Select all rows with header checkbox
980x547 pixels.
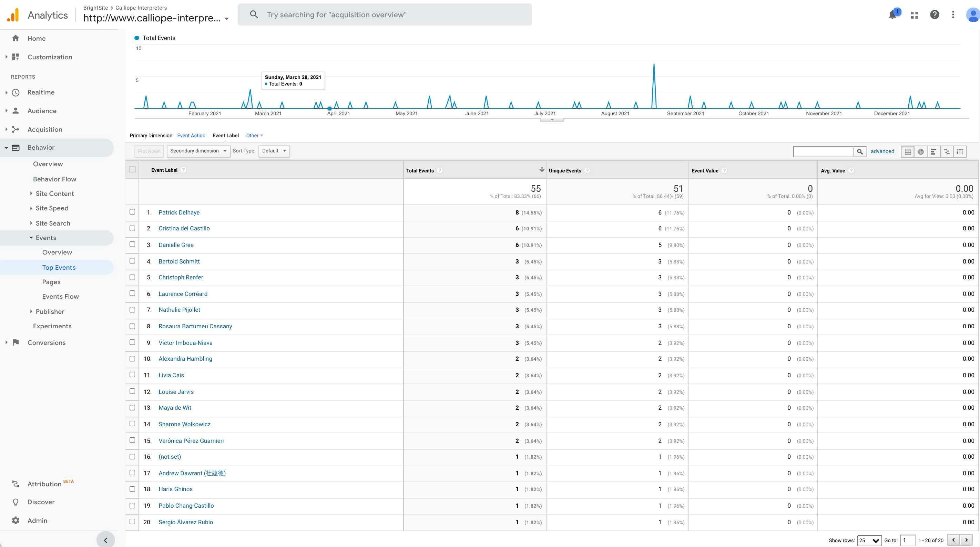click(x=132, y=169)
